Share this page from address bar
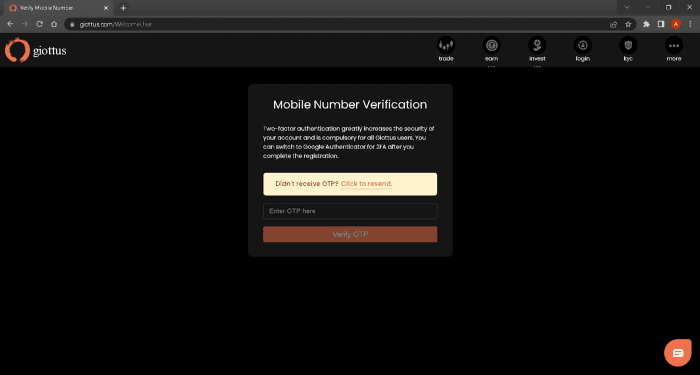 coord(614,24)
